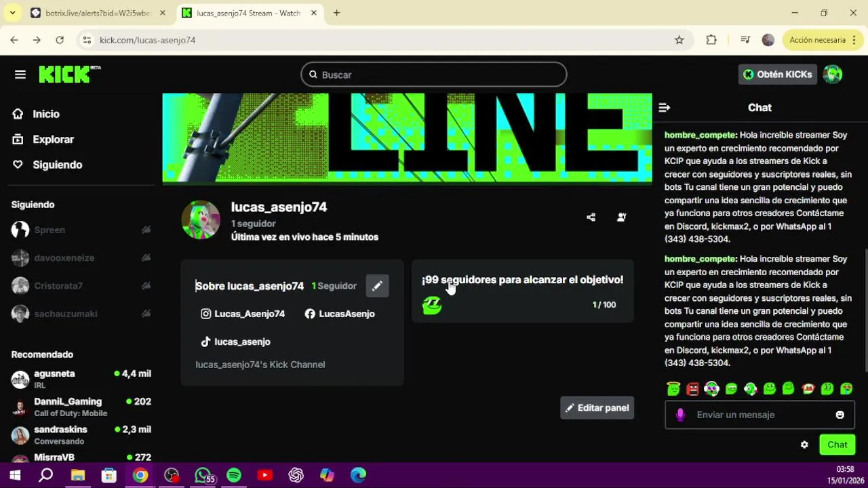Screen dimensions: 868x488
Task: Open WhatsApp from taskbar
Action: (x=203, y=476)
